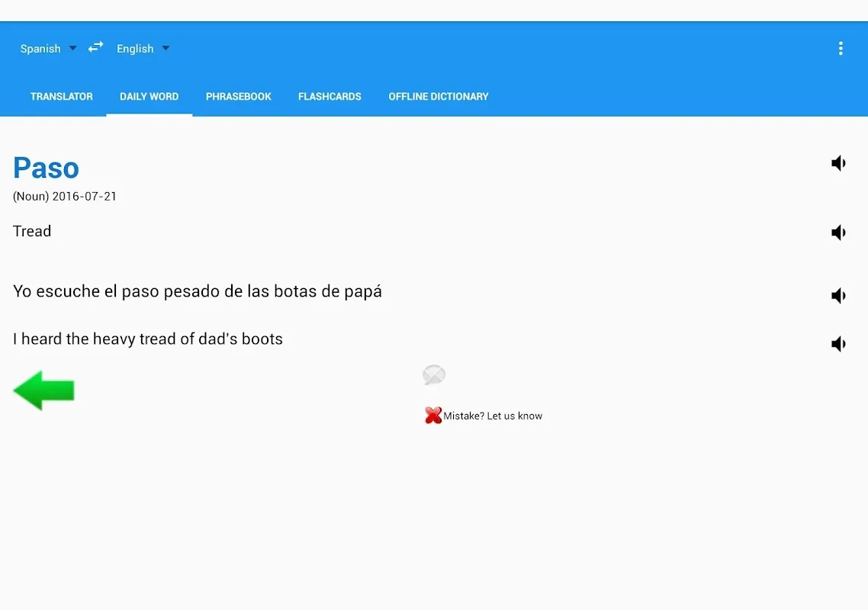
Task: Open the Offline Dictionary tab
Action: pyautogui.click(x=438, y=97)
